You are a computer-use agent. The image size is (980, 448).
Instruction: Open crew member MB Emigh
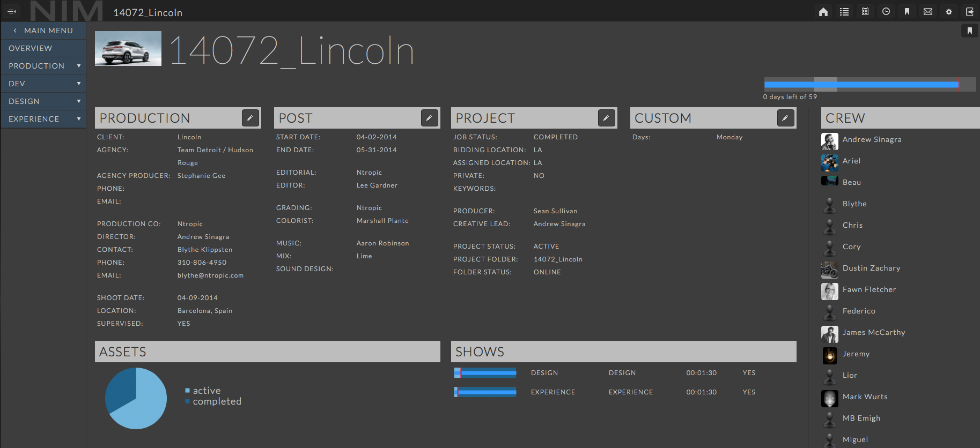point(861,418)
